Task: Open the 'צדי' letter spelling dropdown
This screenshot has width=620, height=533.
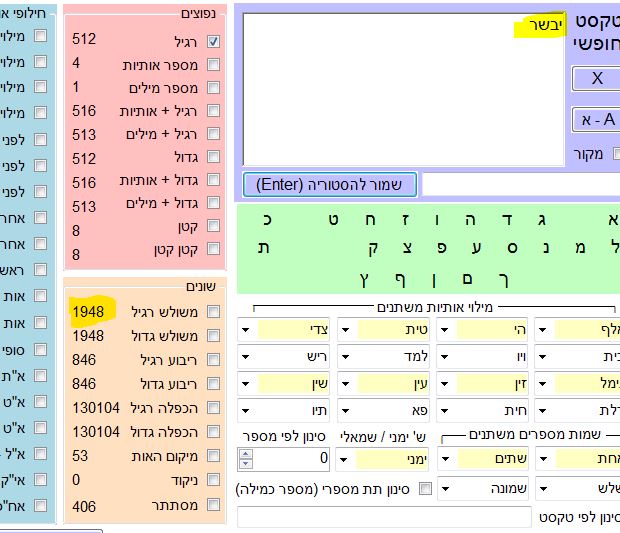Action: [x=247, y=329]
